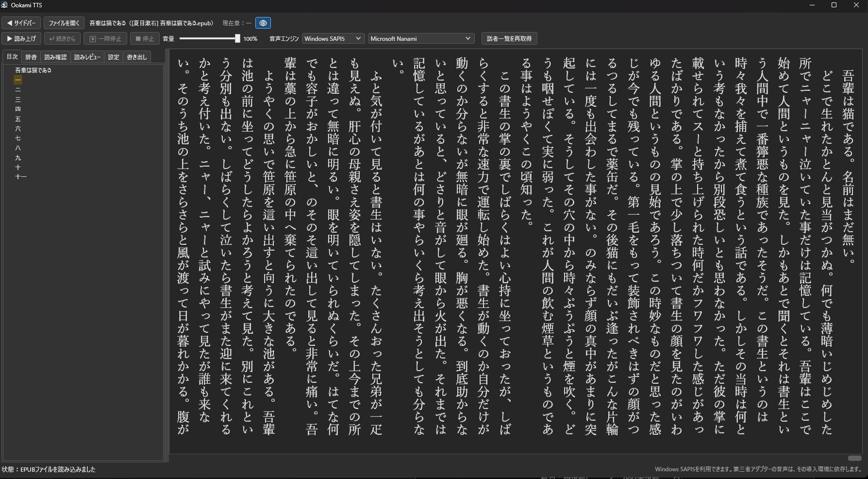
Task: Collapse the sidebar with サイドバー button
Action: coord(21,23)
